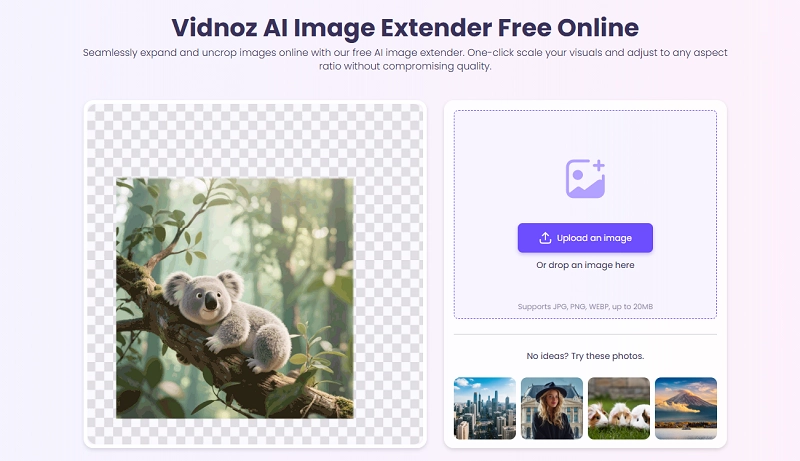Click the add-image icon in the drop zone
Viewport: 800px width, 461px height.
pyautogui.click(x=585, y=178)
